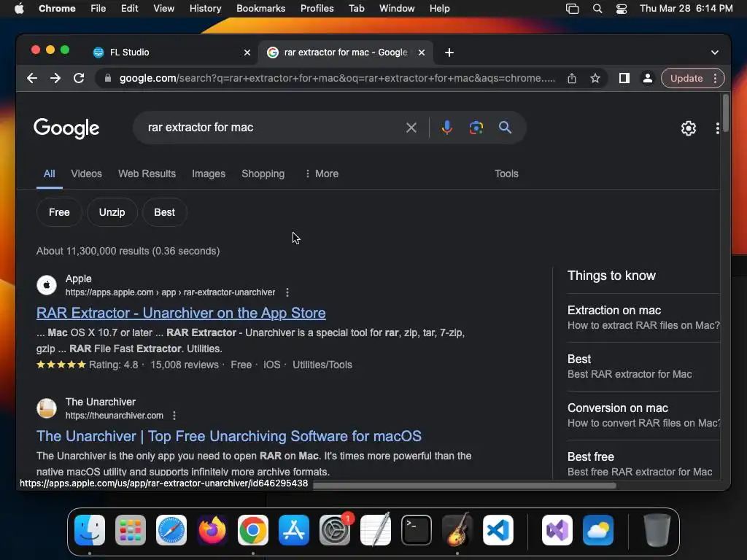Image resolution: width=747 pixels, height=560 pixels.
Task: Expand Extraction on mac topic
Action: coord(643,318)
